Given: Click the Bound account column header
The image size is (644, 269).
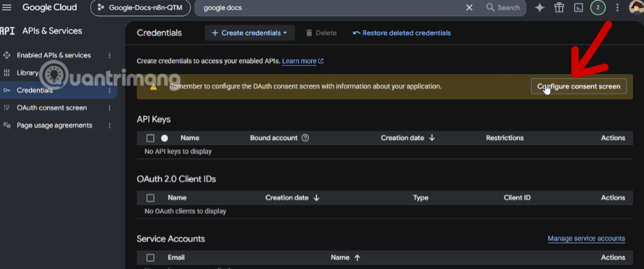Looking at the screenshot, I should [x=274, y=138].
